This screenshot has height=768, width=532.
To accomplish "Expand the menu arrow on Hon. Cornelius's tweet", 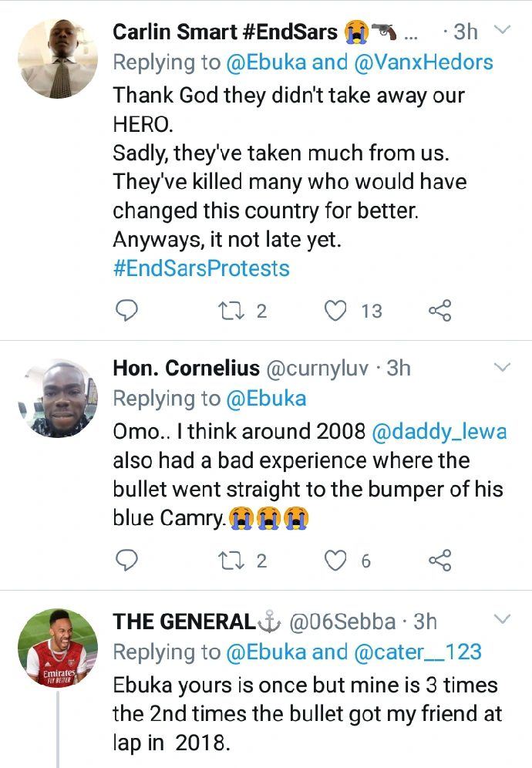I will [502, 367].
